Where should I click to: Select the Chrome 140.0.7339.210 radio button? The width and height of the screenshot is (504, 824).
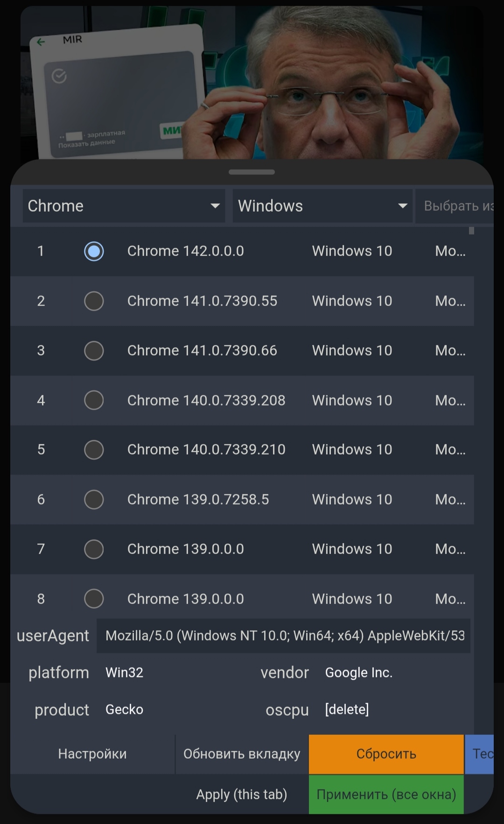pyautogui.click(x=94, y=450)
